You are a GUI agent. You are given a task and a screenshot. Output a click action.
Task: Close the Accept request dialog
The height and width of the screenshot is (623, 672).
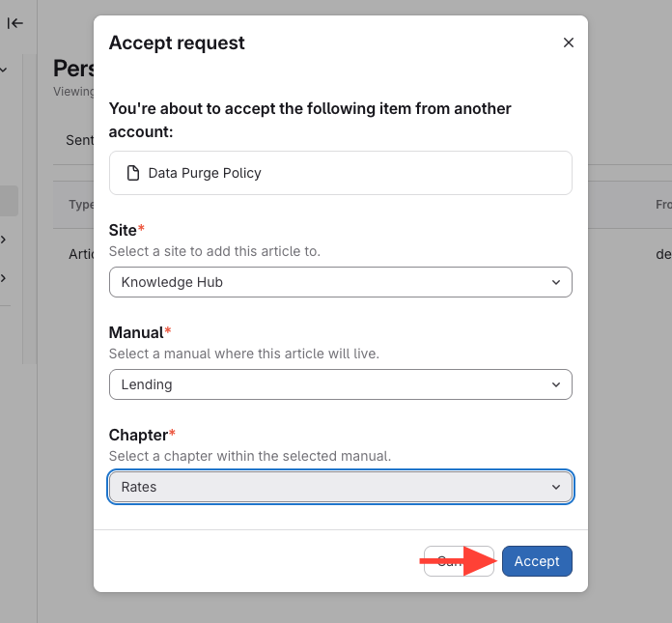tap(568, 42)
